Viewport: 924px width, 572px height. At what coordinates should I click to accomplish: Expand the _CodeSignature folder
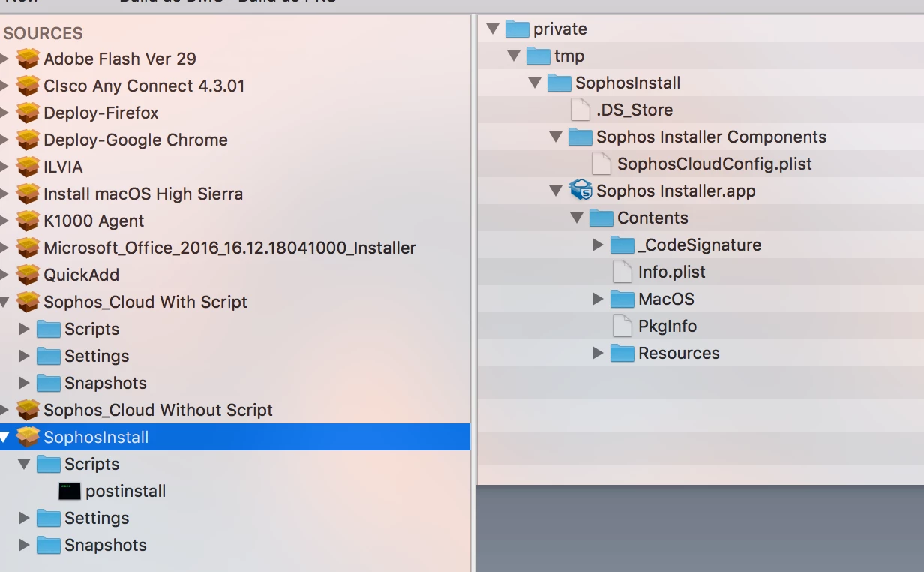(x=598, y=245)
